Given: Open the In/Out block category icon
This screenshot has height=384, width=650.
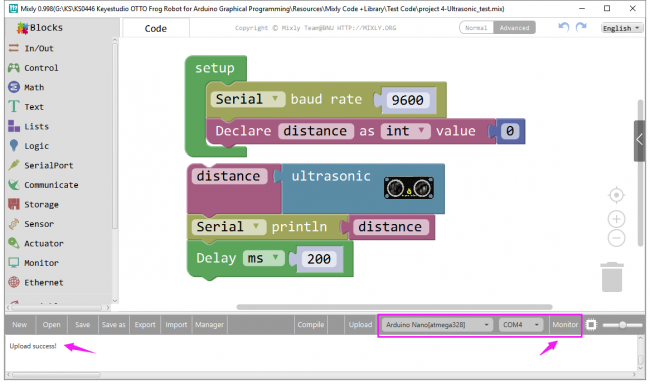Looking at the screenshot, I should coord(14,48).
